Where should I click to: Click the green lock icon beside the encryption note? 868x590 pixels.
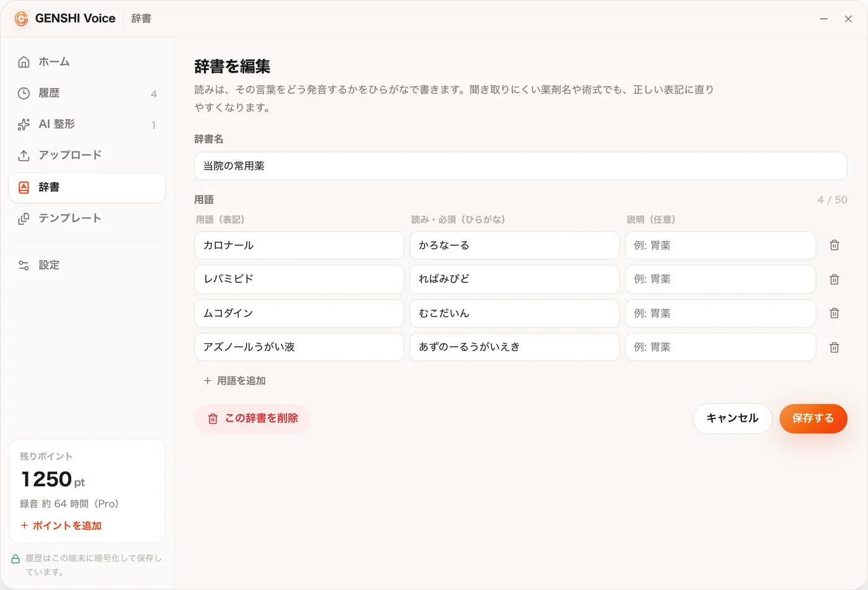tap(15, 559)
